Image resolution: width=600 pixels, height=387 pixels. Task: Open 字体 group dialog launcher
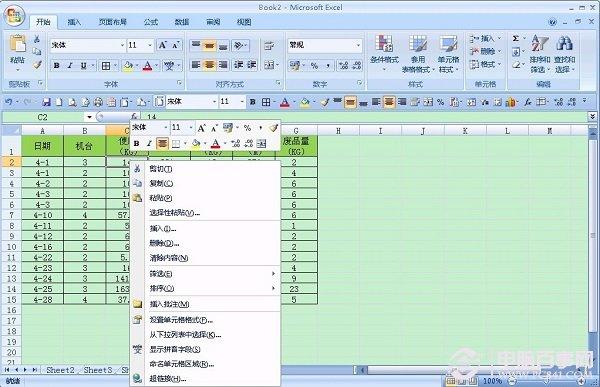179,83
